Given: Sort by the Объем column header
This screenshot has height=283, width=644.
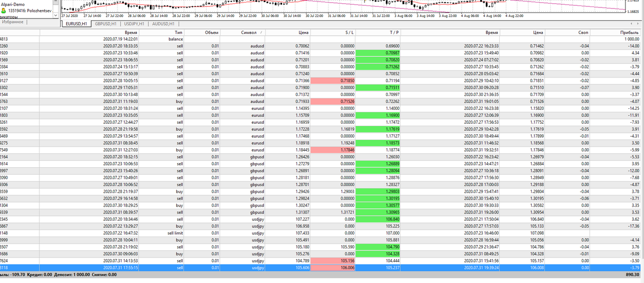Looking at the screenshot, I should (202, 32).
